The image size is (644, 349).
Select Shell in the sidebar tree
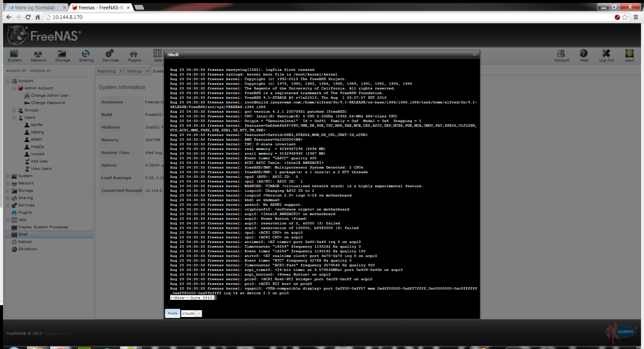(23, 235)
